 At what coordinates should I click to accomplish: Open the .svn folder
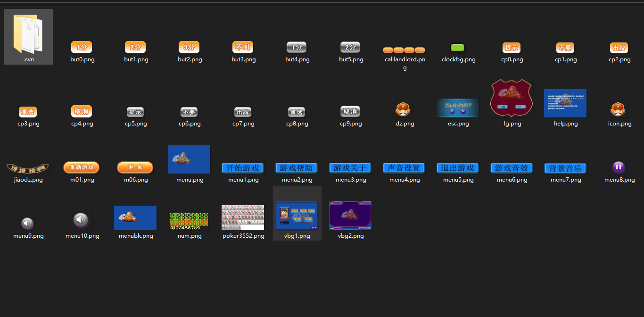coord(28,34)
